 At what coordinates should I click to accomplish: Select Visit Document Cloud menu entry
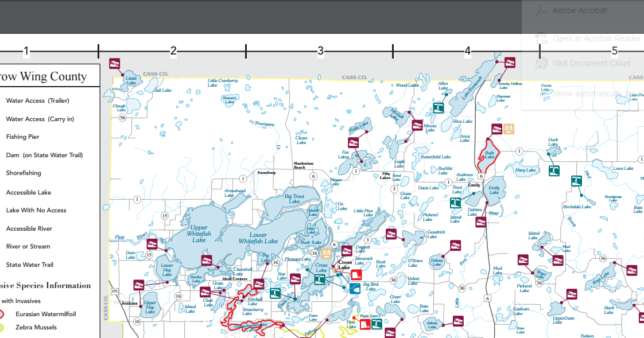[583, 63]
